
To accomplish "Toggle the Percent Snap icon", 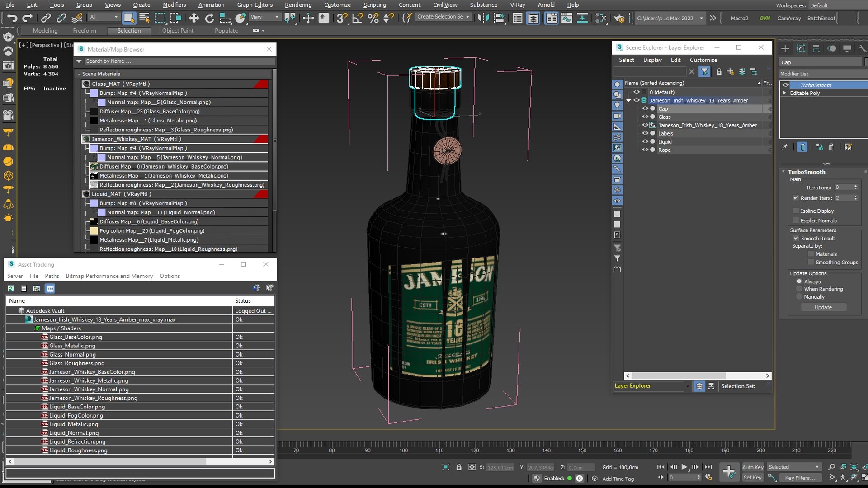I will click(373, 18).
